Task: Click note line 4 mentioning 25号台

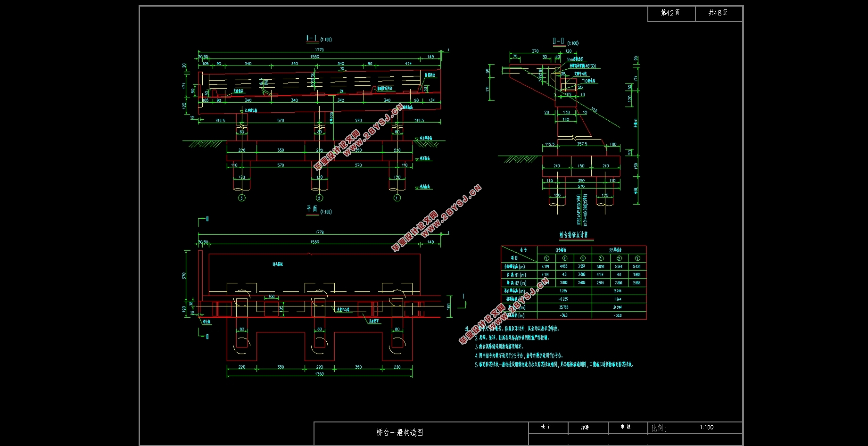Action: pyautogui.click(x=519, y=355)
